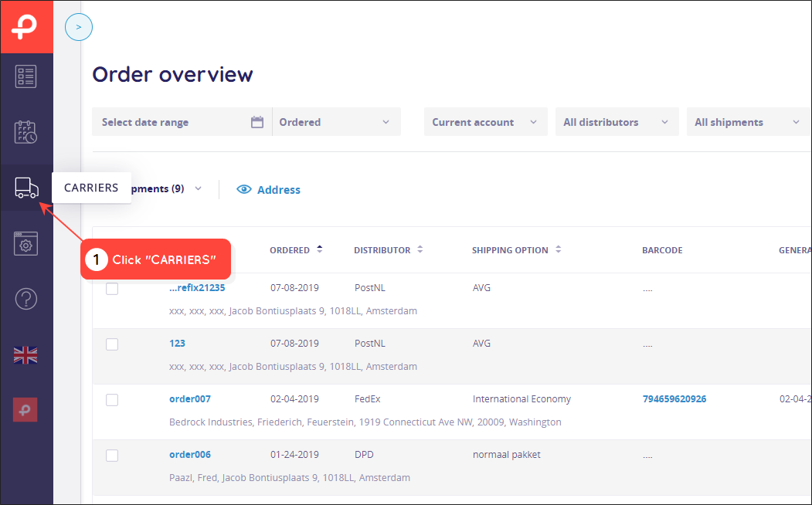Open barcode link 794659620926
Screen dimensions: 812x505
click(x=674, y=399)
